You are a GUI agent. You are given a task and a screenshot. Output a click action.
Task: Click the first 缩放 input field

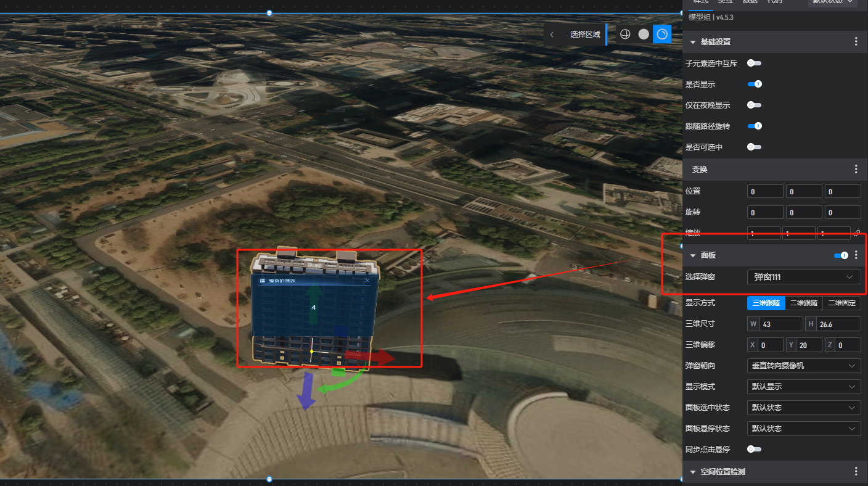(763, 233)
